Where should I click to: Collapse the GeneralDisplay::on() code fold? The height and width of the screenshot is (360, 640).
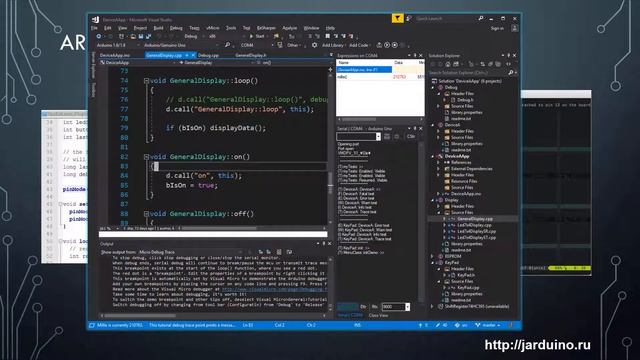point(146,157)
